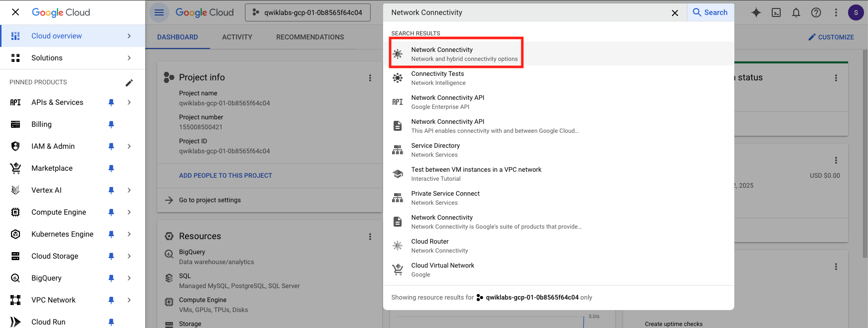Image resolution: width=868 pixels, height=328 pixels.
Task: Unpin Marketplace from pinned products
Action: pyautogui.click(x=111, y=168)
